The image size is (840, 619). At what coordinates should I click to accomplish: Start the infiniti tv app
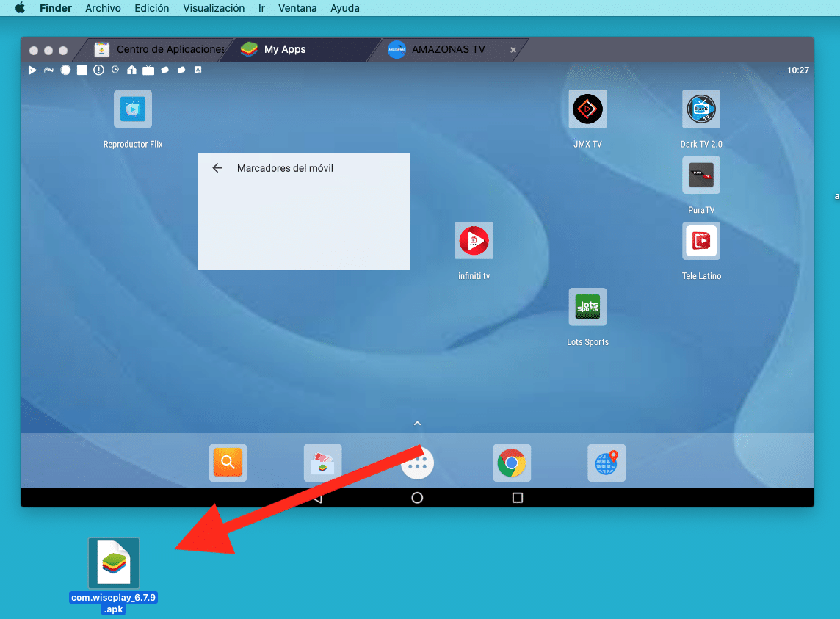474,240
